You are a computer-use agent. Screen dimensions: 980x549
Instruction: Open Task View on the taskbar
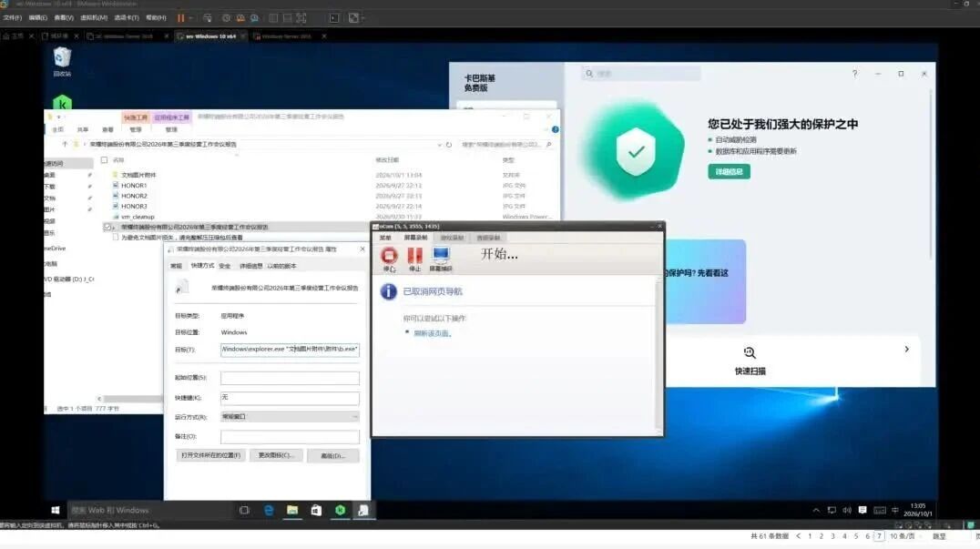244,510
